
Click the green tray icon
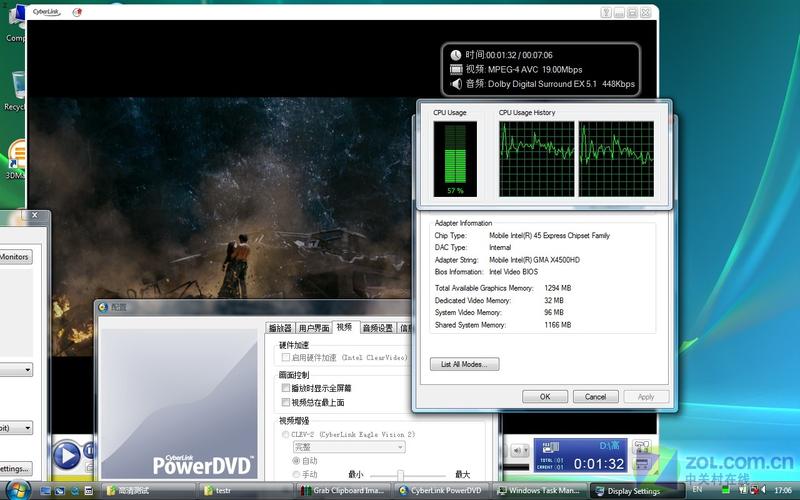click(726, 490)
